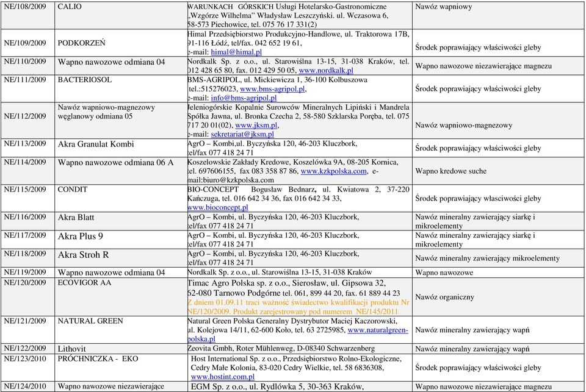The image size is (586, 392).
Task: Click the NATURAL GREEN product name
Action: point(90,321)
